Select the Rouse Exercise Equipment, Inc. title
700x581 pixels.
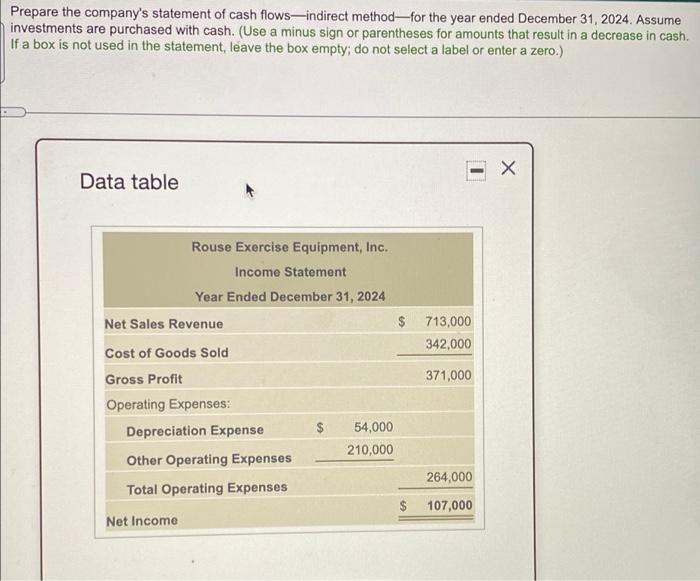click(x=290, y=247)
